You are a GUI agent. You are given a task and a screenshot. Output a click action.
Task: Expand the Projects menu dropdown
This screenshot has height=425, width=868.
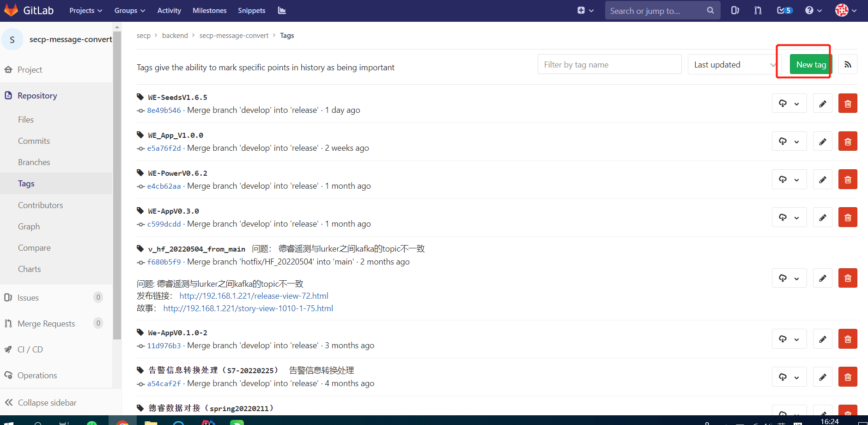[86, 10]
